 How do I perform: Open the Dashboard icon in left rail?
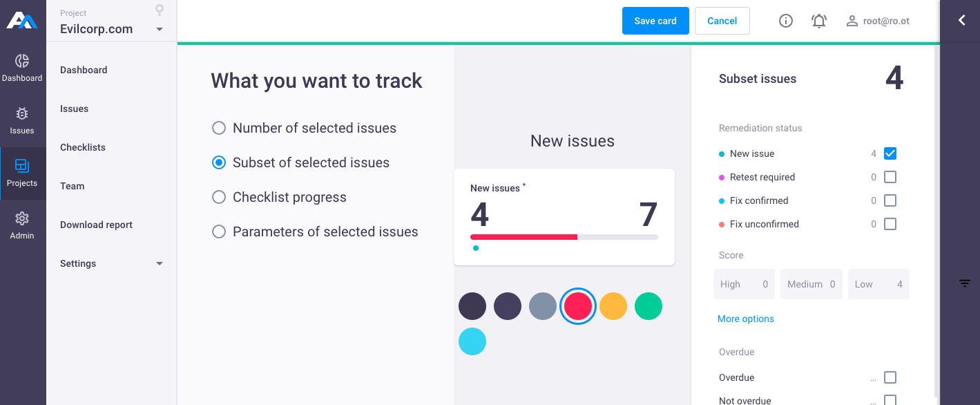click(x=22, y=61)
